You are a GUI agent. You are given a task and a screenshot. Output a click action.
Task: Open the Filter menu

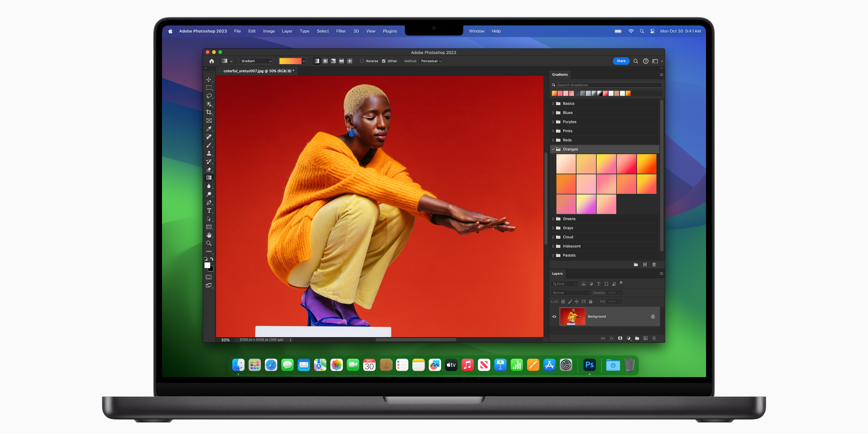341,31
